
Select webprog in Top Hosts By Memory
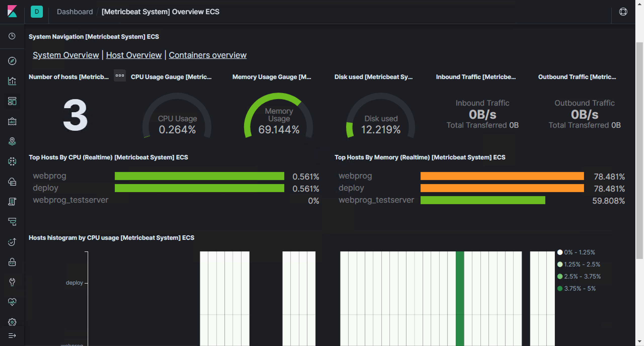click(355, 176)
